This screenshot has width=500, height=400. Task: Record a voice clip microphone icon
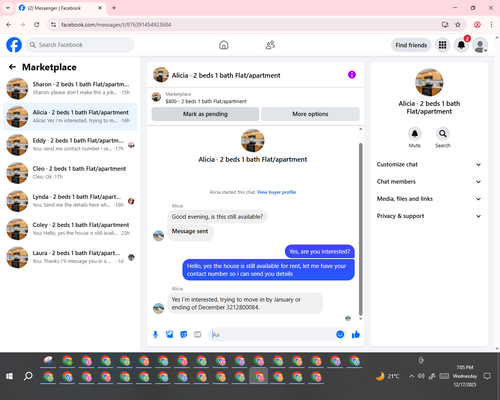[155, 334]
